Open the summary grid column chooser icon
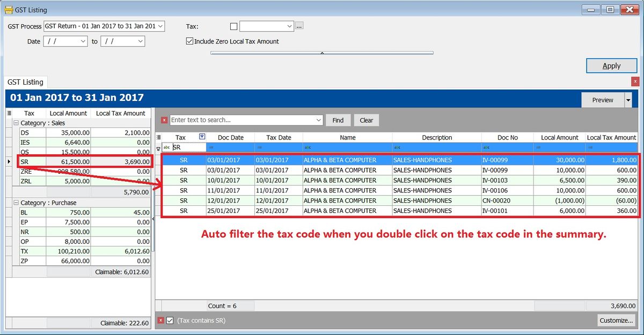 coord(9,113)
